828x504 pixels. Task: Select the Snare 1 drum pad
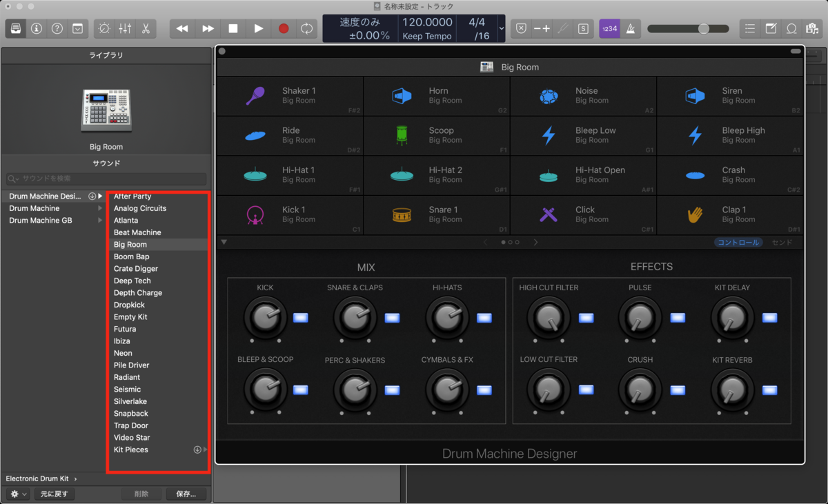[x=437, y=214]
